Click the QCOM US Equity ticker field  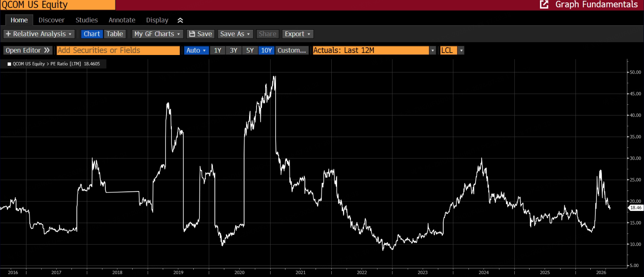tap(57, 5)
